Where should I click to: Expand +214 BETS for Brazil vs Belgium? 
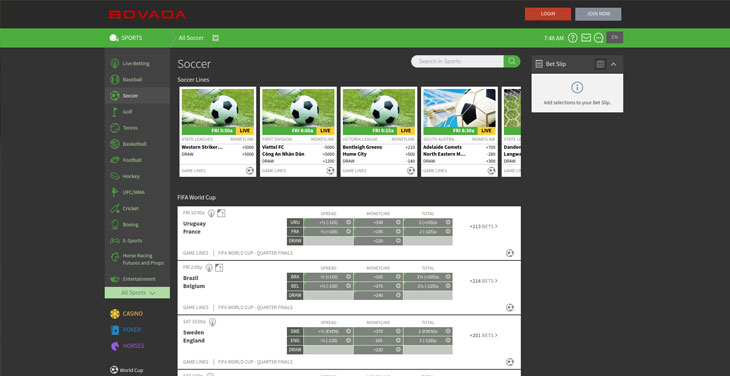coord(483,281)
